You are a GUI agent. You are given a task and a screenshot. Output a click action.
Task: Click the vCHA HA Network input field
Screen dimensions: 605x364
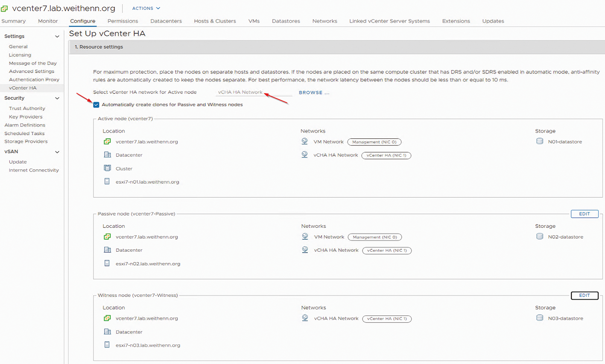[254, 92]
